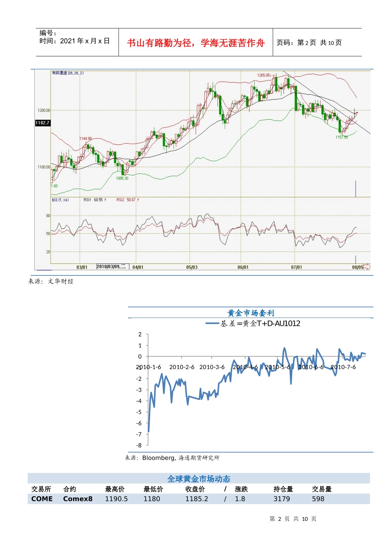Screen dimensions: 392x555
Task: Click the Comex8 contract cell
Action: point(78,499)
